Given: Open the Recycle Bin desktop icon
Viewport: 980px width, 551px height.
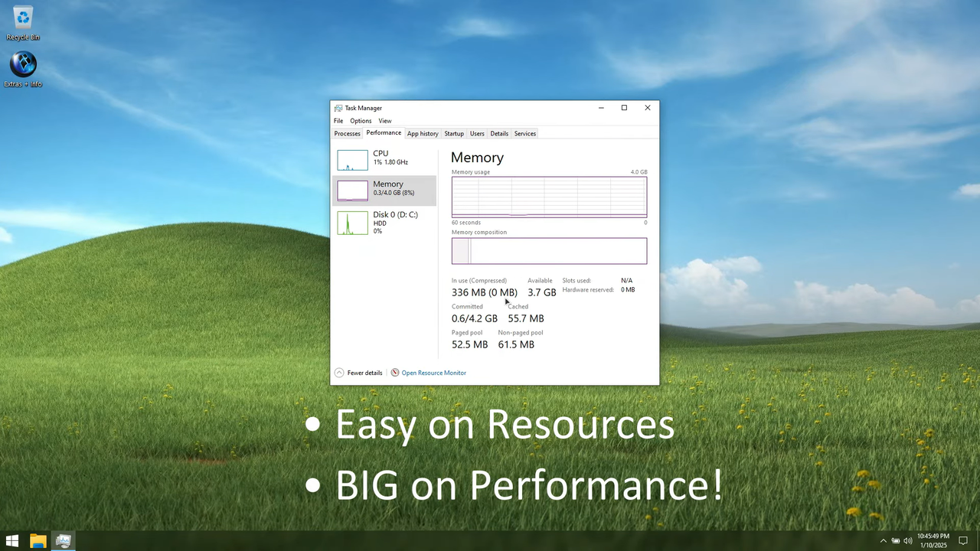Looking at the screenshot, I should [23, 23].
